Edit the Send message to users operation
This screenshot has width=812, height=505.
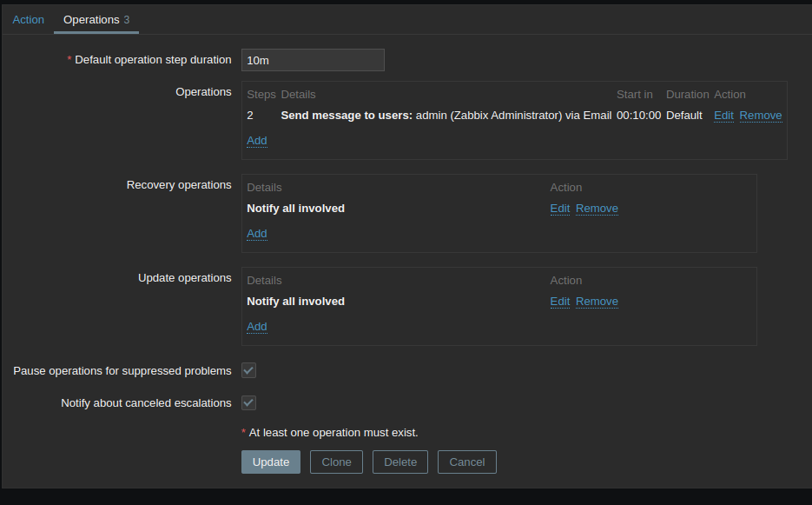point(723,116)
